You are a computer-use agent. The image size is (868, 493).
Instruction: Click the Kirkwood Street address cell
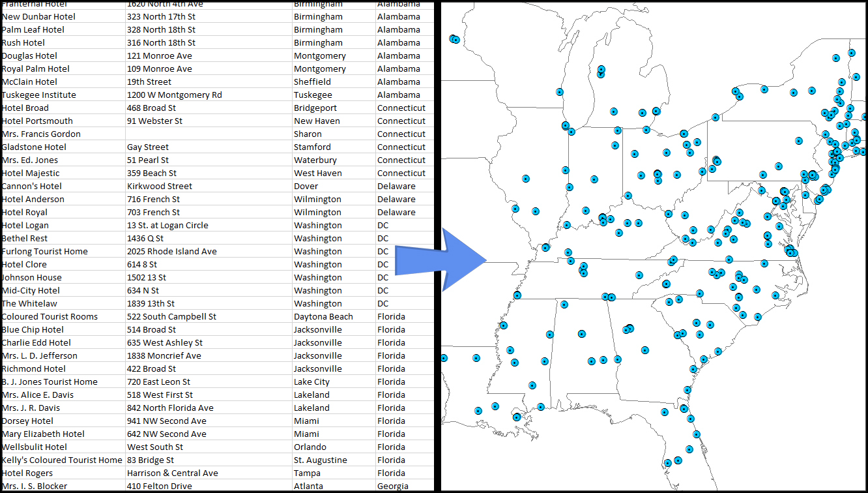pos(160,186)
